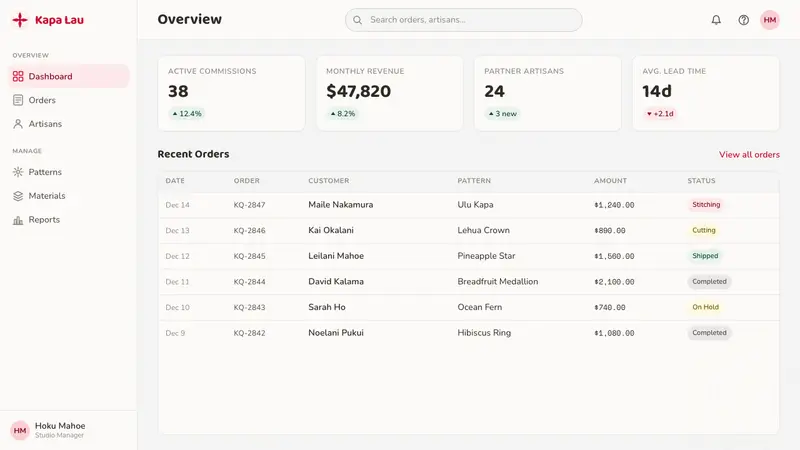The height and width of the screenshot is (450, 800).
Task: Select customer Sarah Ho
Action: tap(327, 307)
